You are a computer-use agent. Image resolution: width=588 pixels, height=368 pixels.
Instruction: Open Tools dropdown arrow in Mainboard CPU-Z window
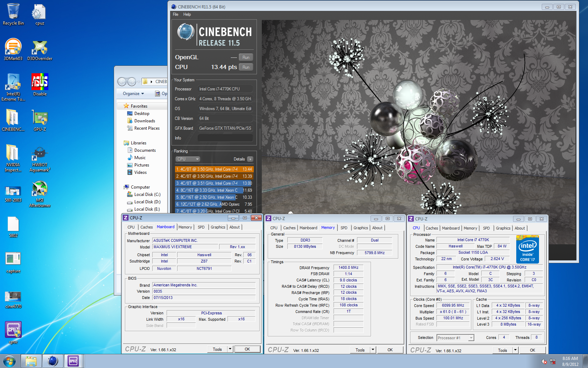(x=230, y=349)
